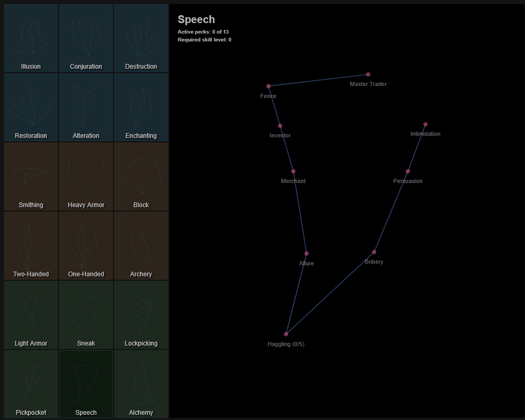Viewport: 525px width, 420px height.
Task: Activate the Merchant perk node
Action: coord(293,171)
